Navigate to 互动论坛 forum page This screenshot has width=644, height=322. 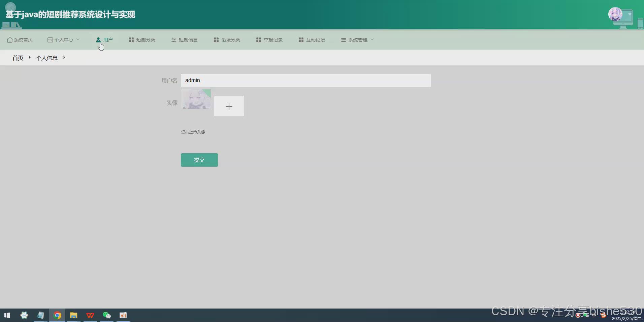click(x=312, y=40)
